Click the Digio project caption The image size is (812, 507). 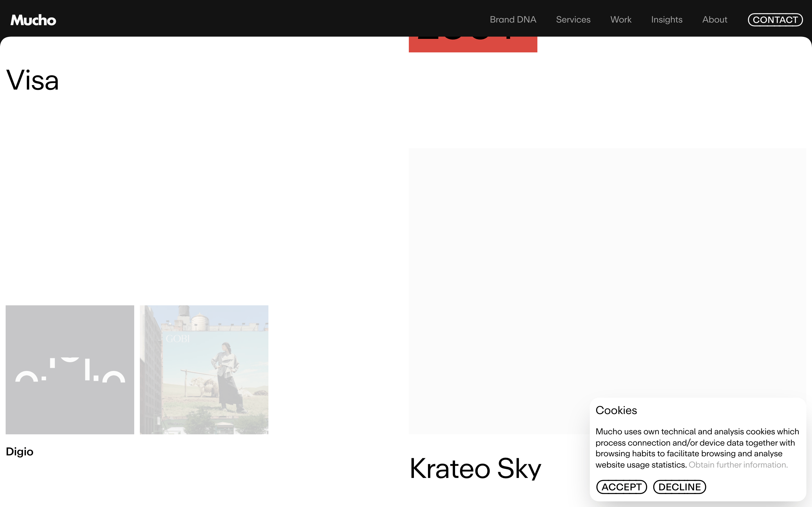19,452
